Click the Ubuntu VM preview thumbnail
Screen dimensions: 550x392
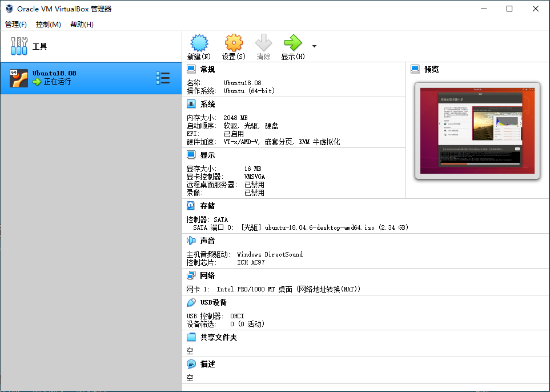pyautogui.click(x=477, y=131)
